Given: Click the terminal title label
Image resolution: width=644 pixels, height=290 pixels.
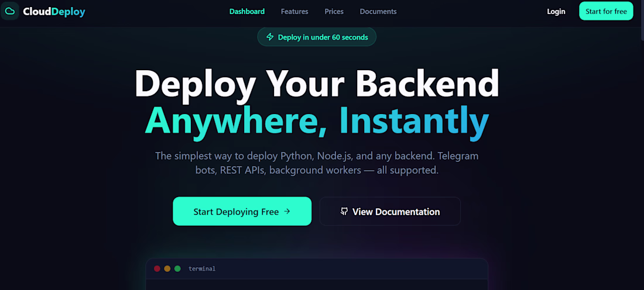Looking at the screenshot, I should coord(202,269).
